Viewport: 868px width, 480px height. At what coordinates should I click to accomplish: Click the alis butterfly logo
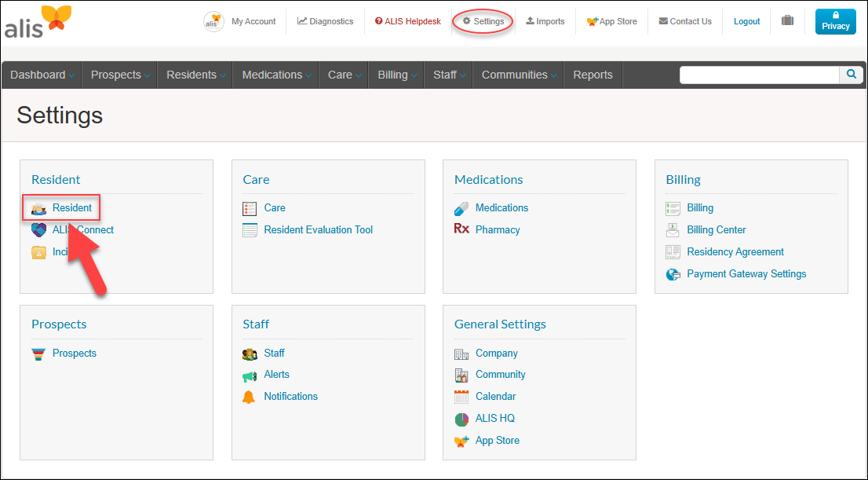(38, 22)
